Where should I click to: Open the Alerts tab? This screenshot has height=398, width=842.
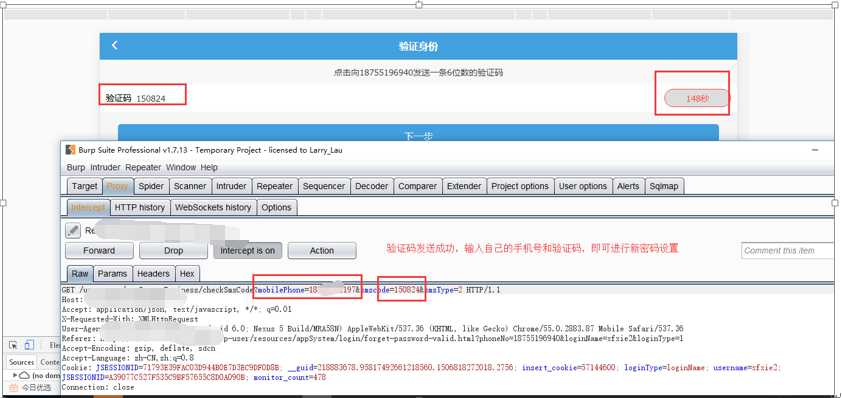(628, 186)
